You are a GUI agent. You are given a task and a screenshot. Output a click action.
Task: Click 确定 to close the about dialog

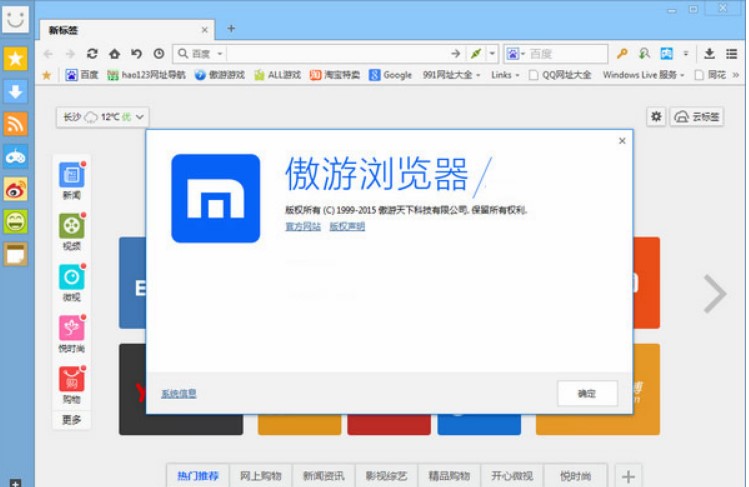click(x=586, y=393)
